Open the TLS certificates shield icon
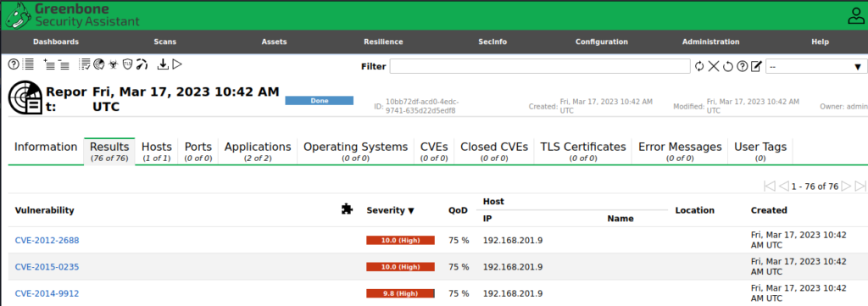 click(127, 64)
